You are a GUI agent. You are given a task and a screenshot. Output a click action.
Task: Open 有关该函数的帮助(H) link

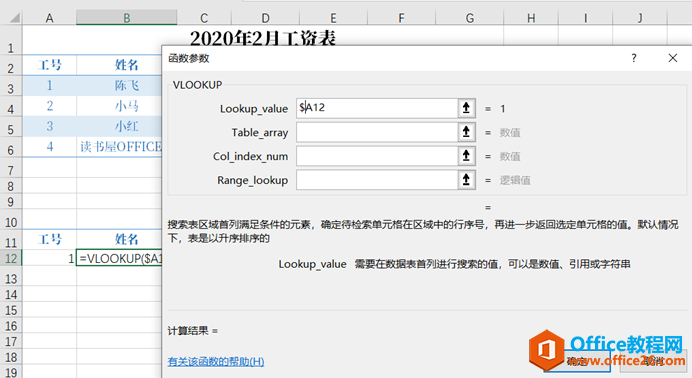tap(216, 362)
